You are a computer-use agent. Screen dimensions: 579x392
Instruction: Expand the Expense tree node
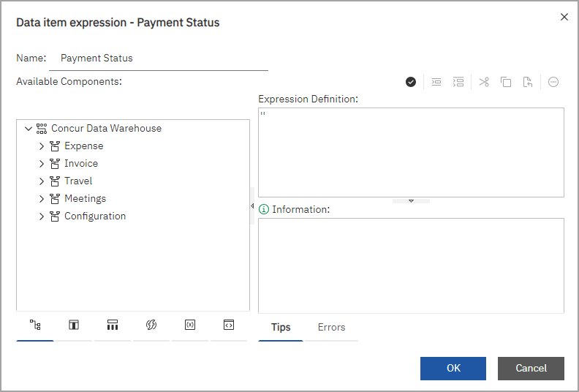(x=42, y=146)
